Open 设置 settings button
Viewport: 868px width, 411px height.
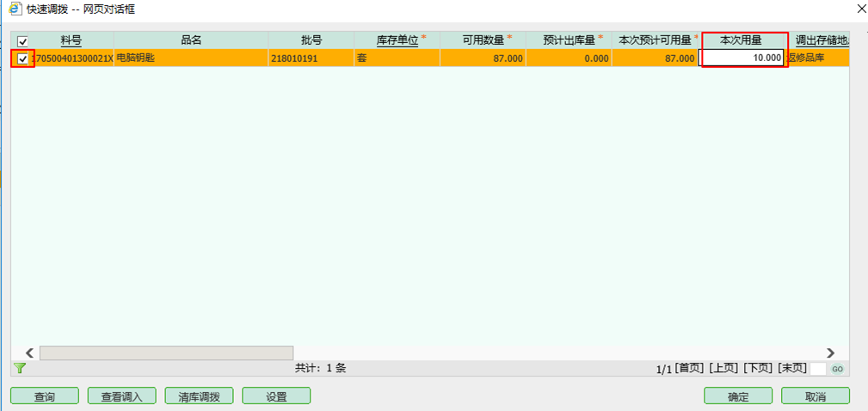tap(276, 396)
